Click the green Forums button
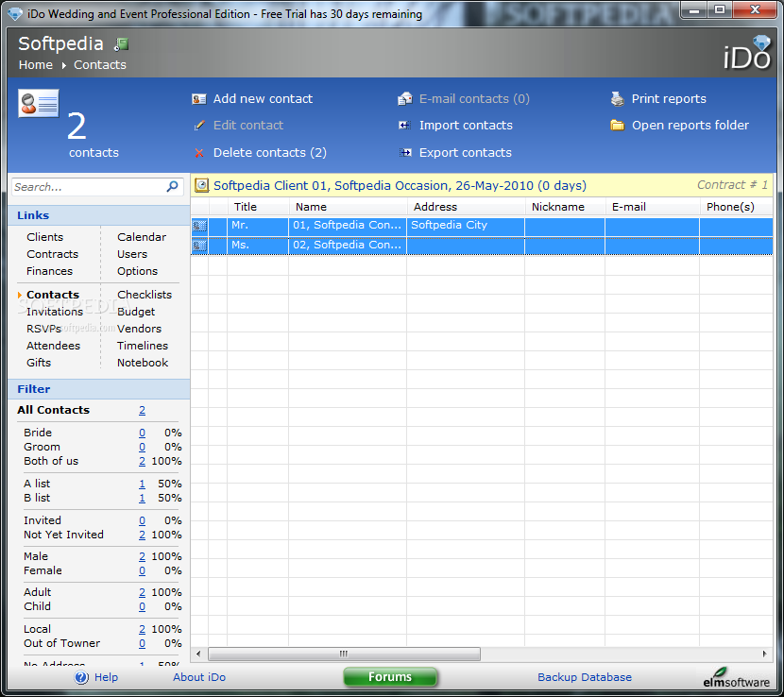Image resolution: width=784 pixels, height=697 pixels. tap(390, 677)
